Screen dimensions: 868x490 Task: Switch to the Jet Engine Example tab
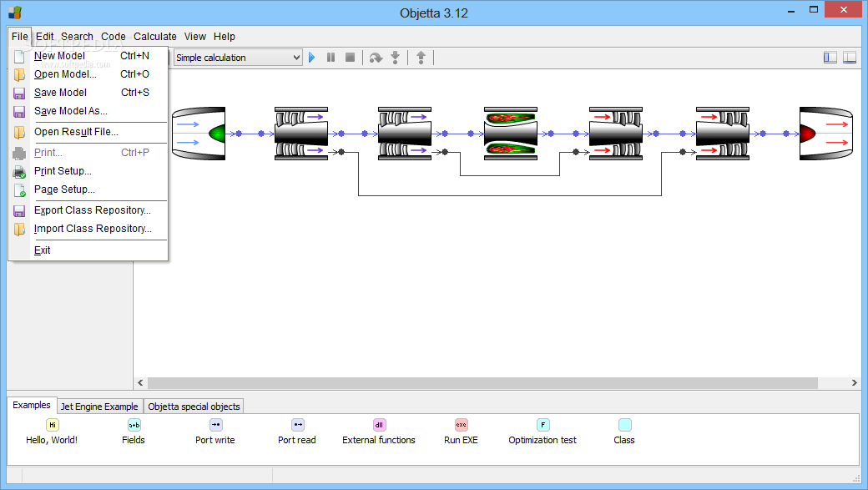coord(99,407)
